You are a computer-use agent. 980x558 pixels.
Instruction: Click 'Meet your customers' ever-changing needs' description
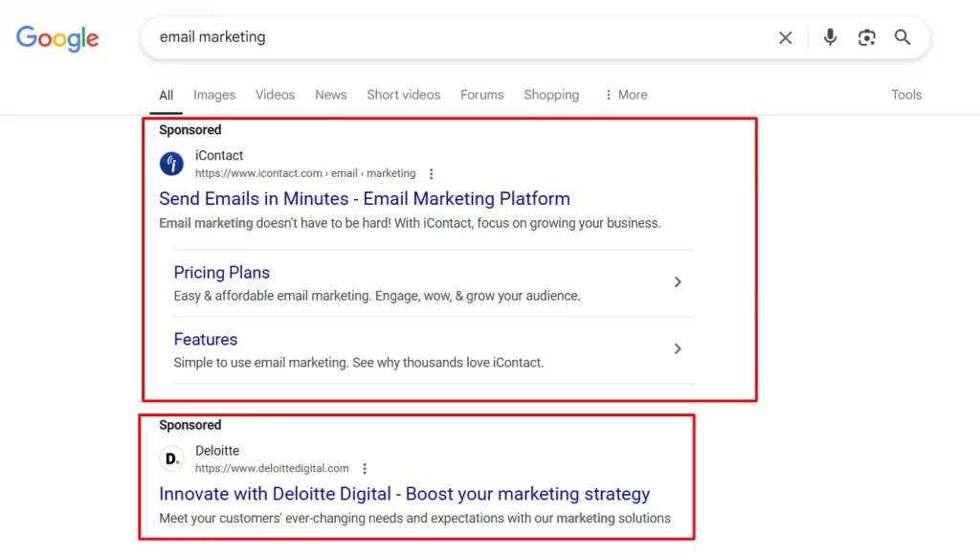tap(414, 518)
